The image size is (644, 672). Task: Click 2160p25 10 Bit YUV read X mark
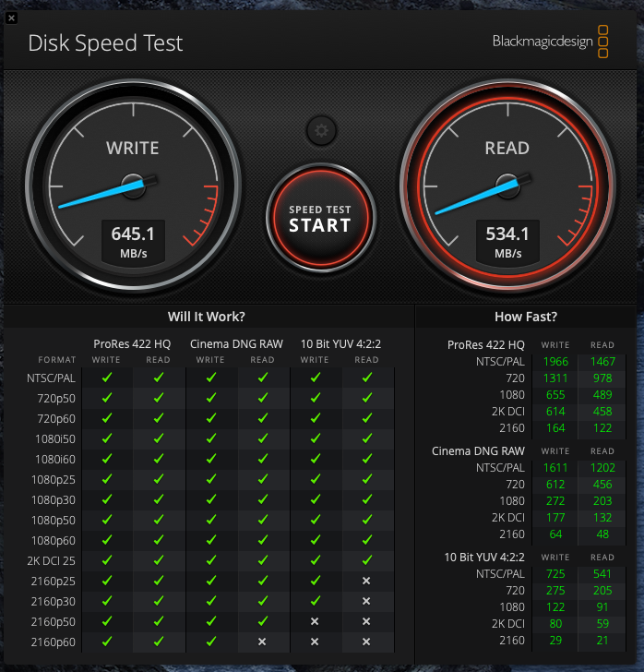click(366, 581)
